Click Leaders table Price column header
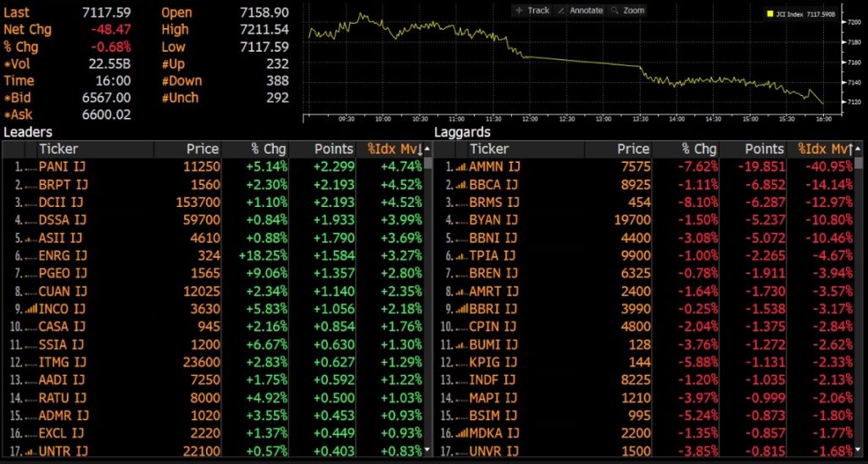 [202, 149]
